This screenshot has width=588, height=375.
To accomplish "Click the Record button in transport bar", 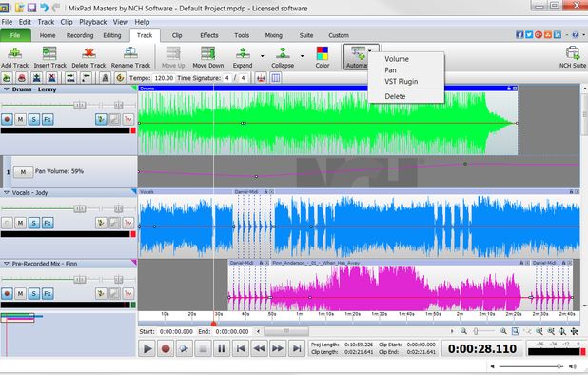I will click(166, 348).
